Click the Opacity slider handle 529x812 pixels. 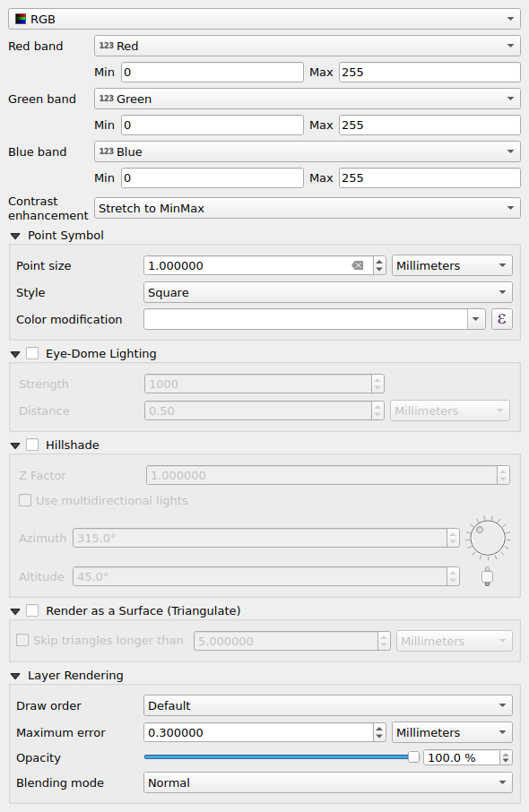[x=413, y=757]
